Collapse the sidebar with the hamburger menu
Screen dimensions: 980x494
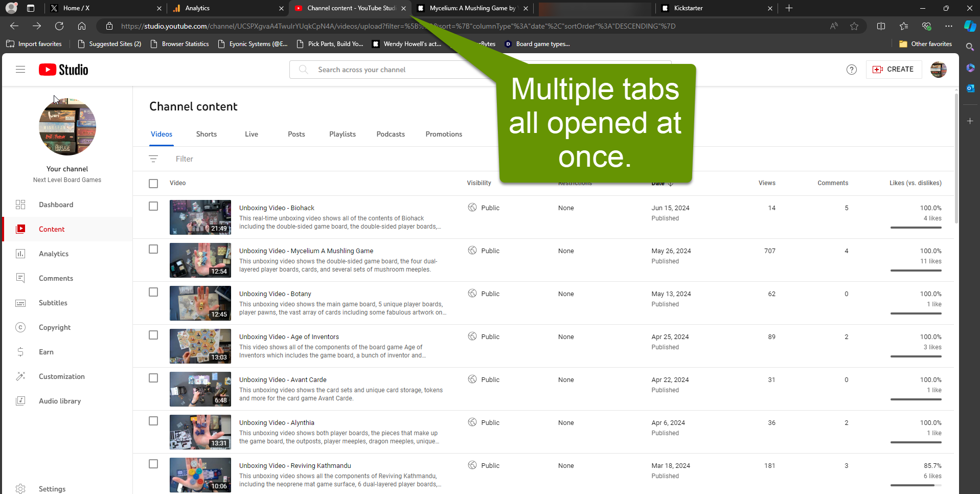[20, 69]
